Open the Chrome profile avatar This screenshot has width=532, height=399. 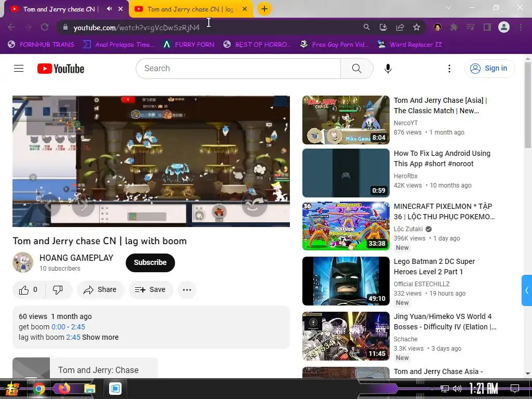click(504, 27)
